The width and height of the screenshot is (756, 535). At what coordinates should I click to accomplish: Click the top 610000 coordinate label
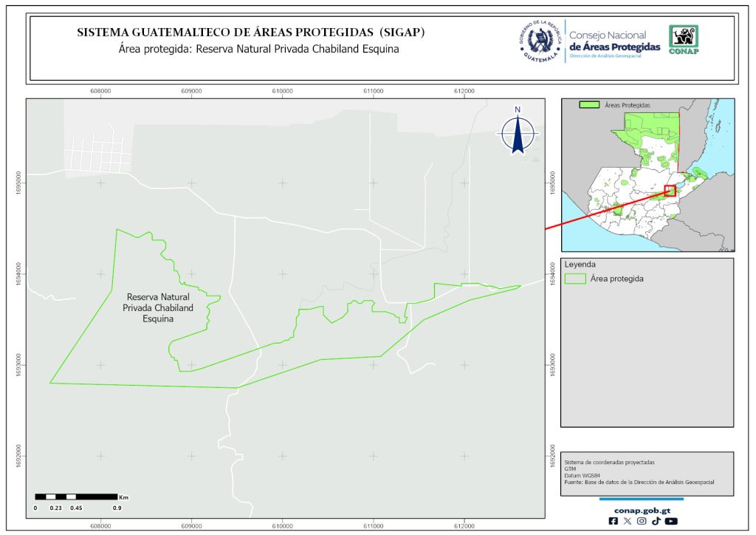(x=282, y=91)
